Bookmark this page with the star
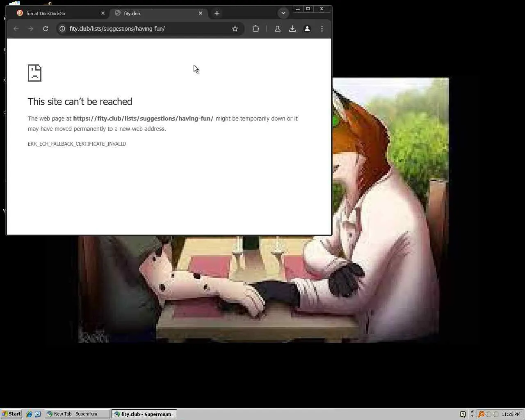Viewport: 525px width, 420px height. click(x=235, y=29)
